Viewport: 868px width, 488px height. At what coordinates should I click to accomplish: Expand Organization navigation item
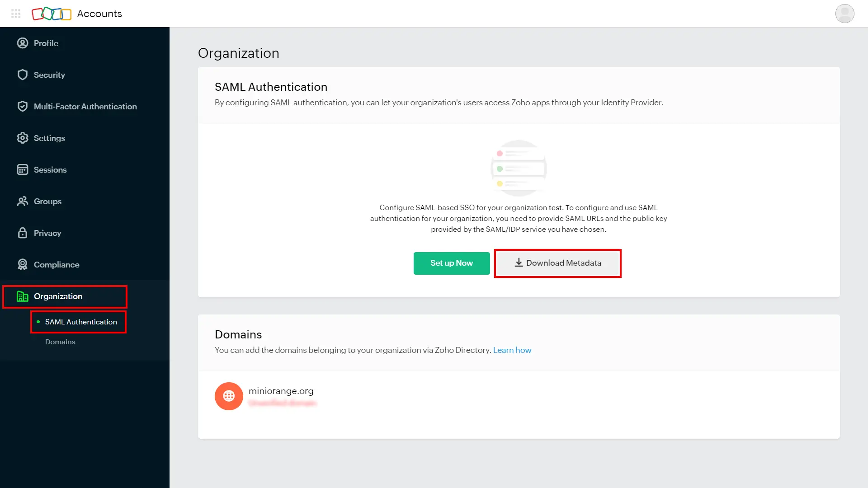[x=58, y=296]
